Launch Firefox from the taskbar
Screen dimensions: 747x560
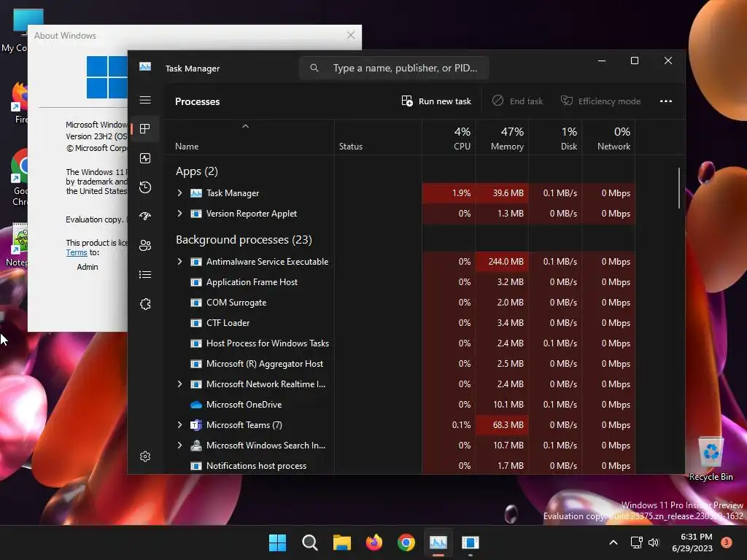(374, 542)
